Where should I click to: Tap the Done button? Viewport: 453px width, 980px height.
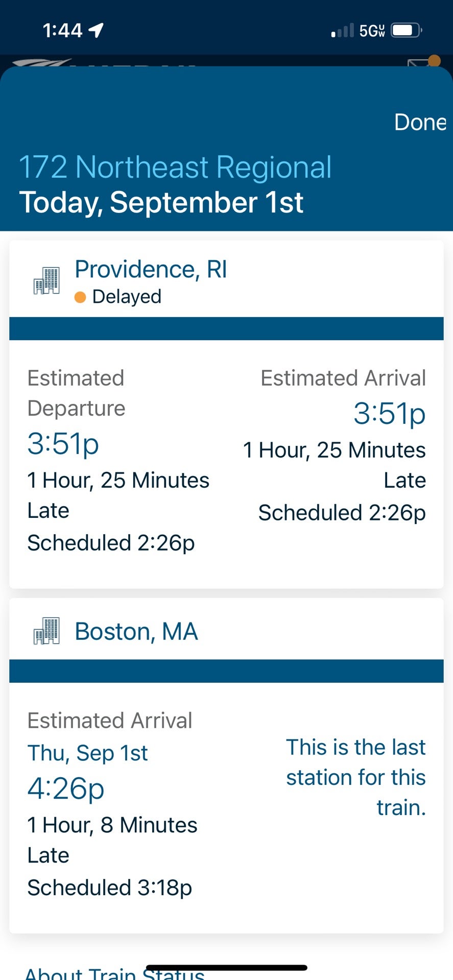pyautogui.click(x=420, y=123)
